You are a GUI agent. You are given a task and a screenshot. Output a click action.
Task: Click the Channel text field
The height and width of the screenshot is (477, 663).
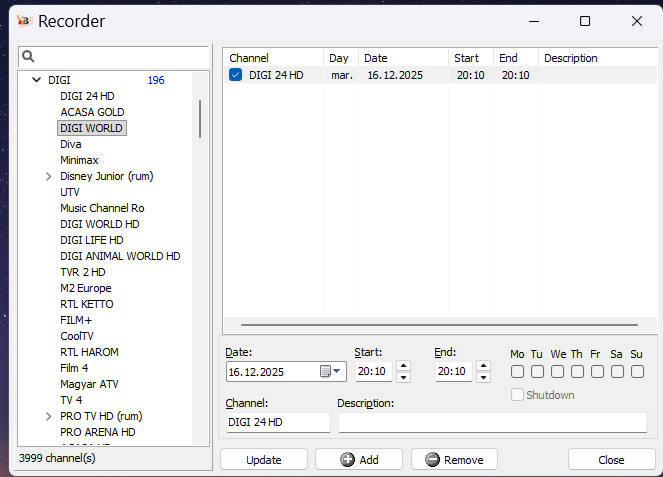[x=278, y=422]
